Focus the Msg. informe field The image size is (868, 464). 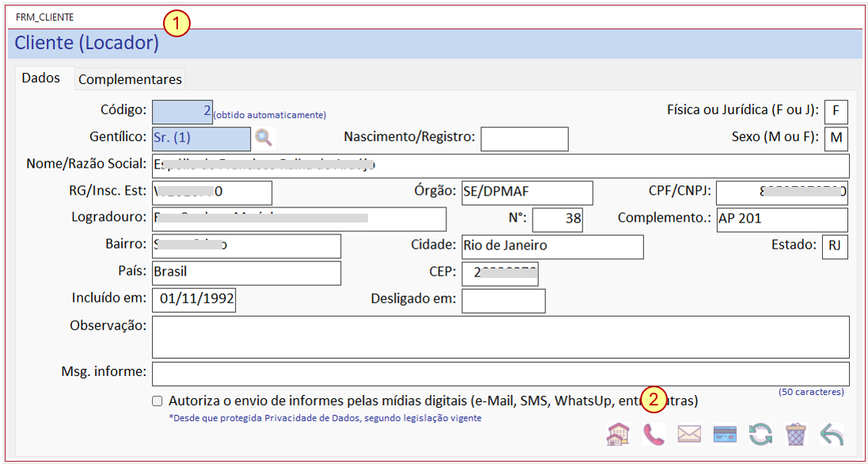pos(500,374)
